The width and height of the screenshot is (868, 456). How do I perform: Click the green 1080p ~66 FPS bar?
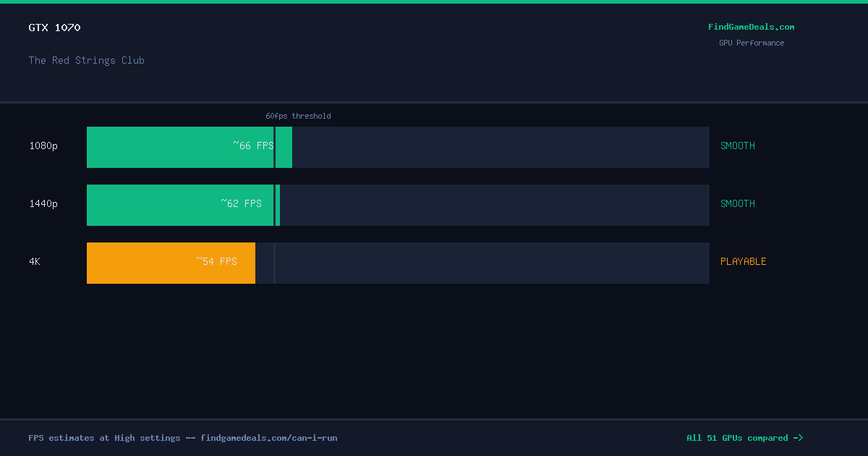tap(190, 147)
